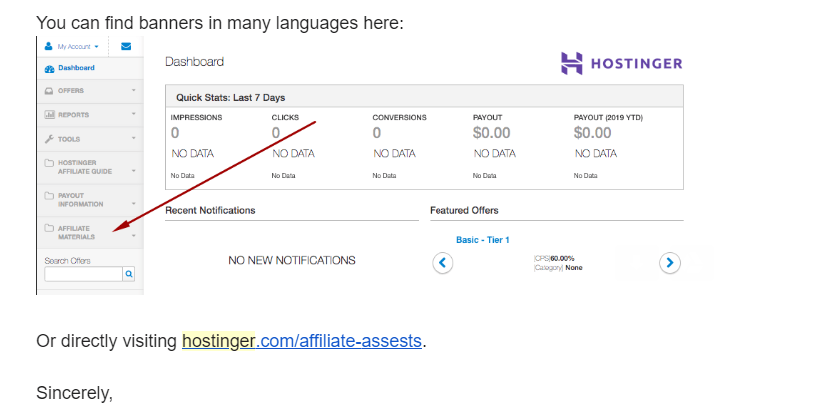Image resolution: width=836 pixels, height=407 pixels.
Task: Open the Basic - Tier 1 offer link
Action: [483, 240]
